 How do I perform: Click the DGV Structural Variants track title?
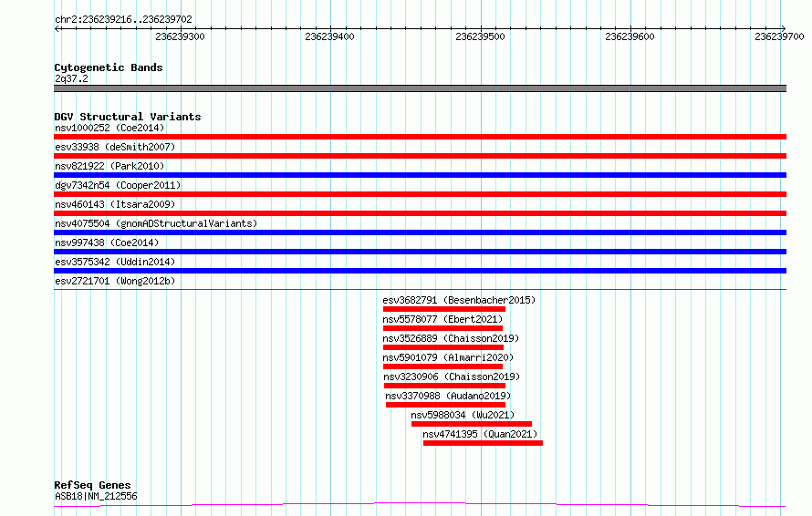pos(128,117)
